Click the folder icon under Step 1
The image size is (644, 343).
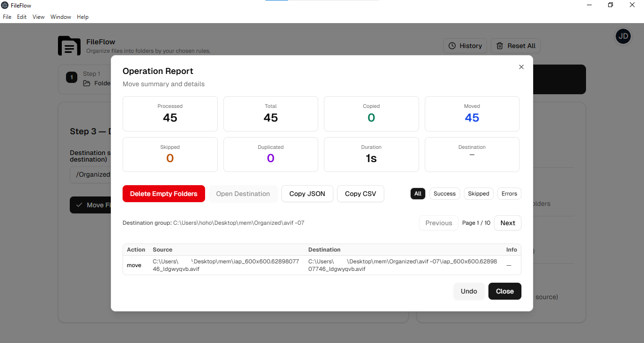[x=87, y=83]
